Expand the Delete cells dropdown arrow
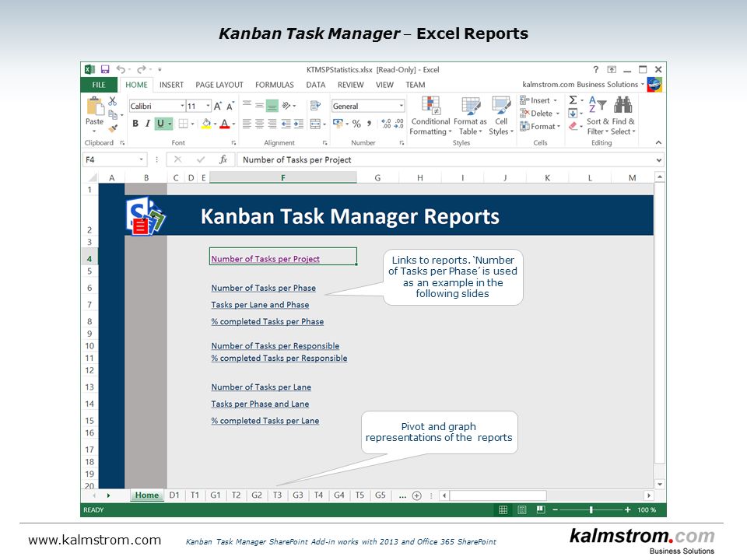This screenshot has height=560, width=747. (x=557, y=114)
